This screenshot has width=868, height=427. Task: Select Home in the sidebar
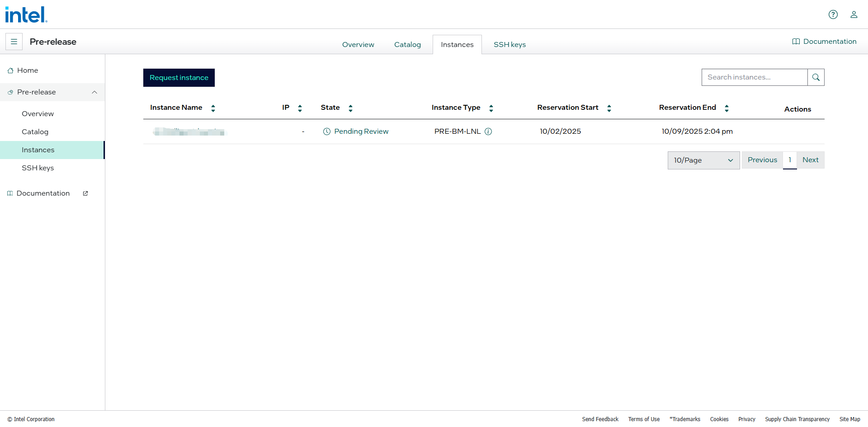[28, 70]
